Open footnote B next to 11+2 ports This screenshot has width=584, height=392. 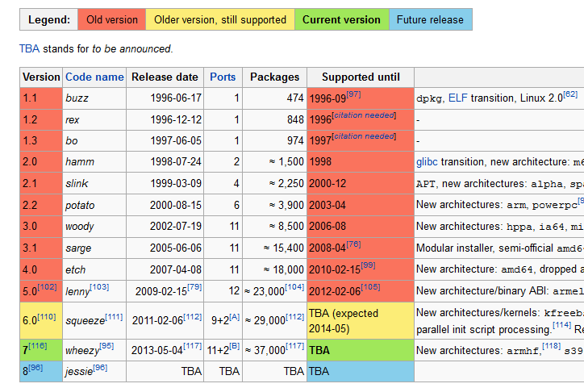click(235, 346)
